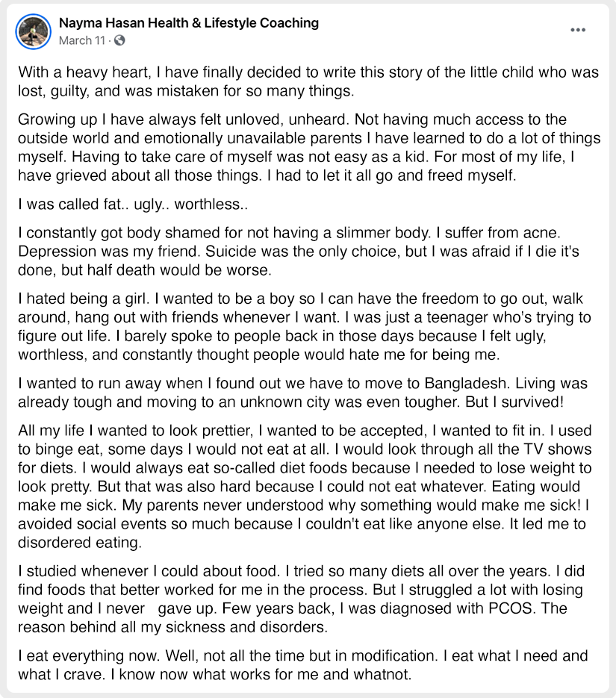Open the March 11 post timestamp
Screen dimensions: 616x698
point(82,40)
